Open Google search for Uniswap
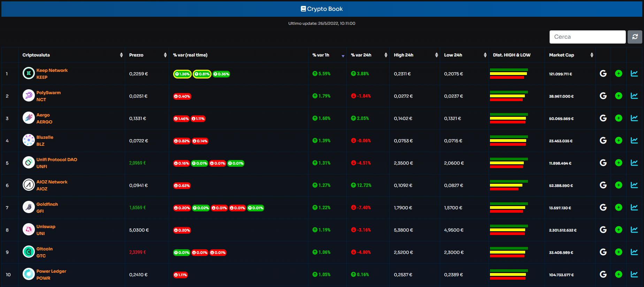 (603, 230)
